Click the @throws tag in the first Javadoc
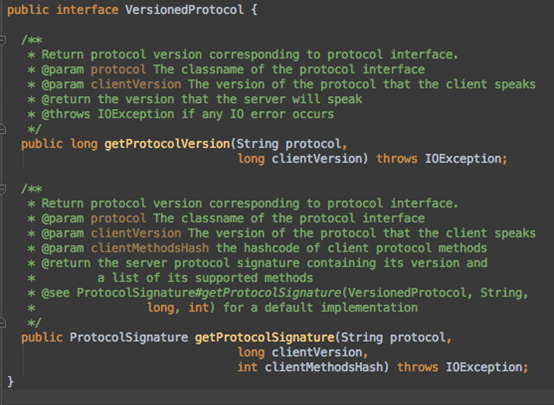 tap(66, 114)
